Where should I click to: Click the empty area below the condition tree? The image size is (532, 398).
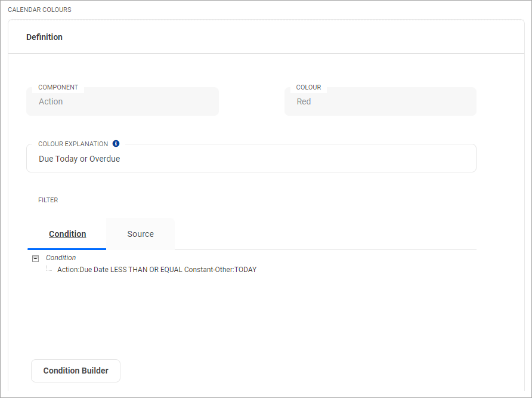[250, 316]
